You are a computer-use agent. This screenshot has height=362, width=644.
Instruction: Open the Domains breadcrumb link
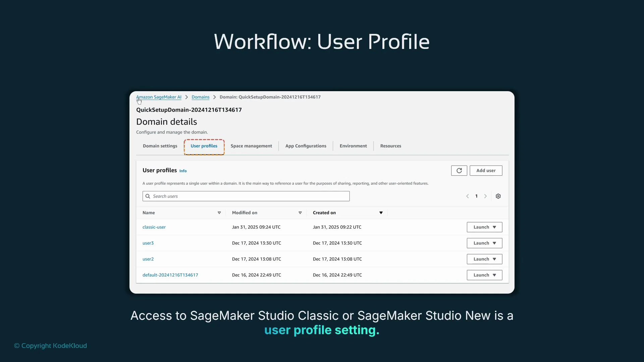coord(200,97)
